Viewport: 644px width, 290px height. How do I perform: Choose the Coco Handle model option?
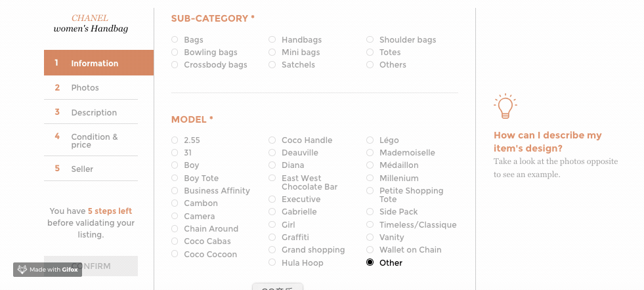pyautogui.click(x=272, y=140)
